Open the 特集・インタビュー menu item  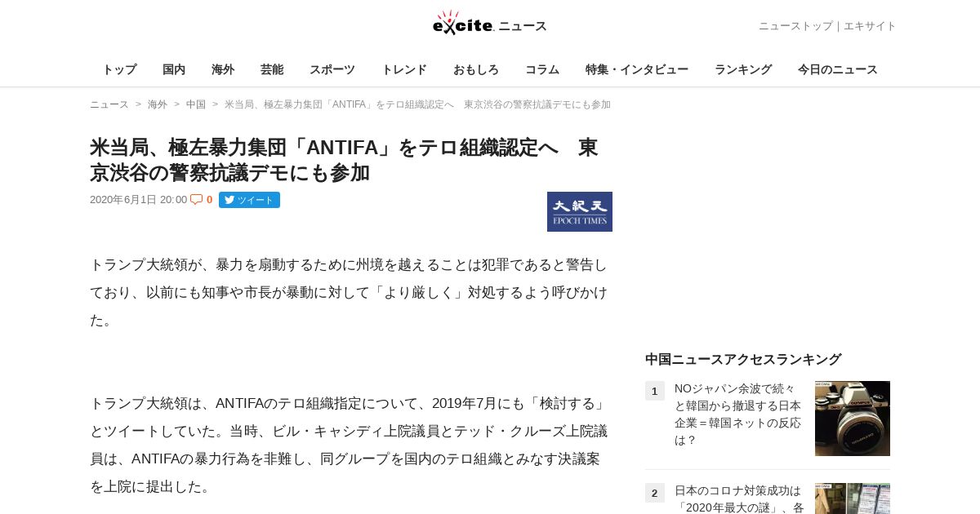point(637,69)
